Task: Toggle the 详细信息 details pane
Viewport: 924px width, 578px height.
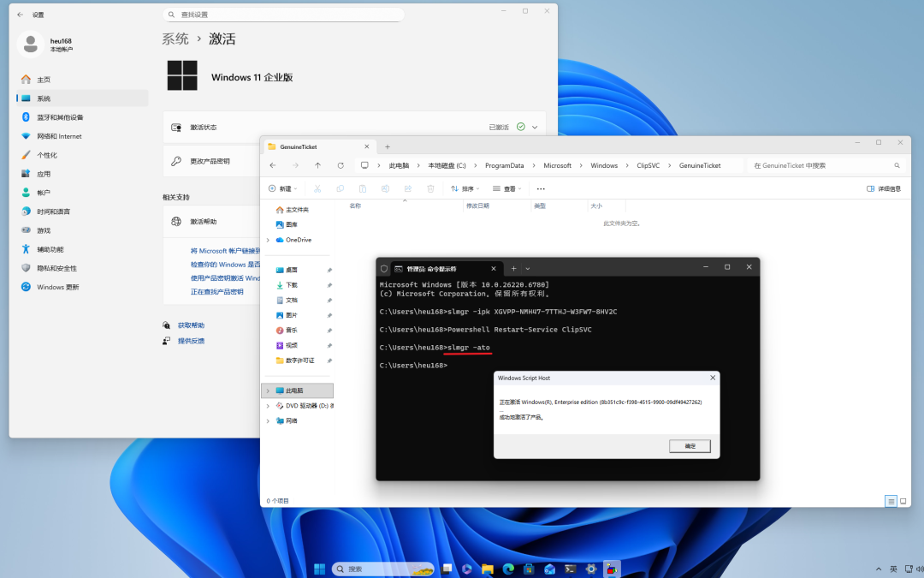Action: coord(881,189)
